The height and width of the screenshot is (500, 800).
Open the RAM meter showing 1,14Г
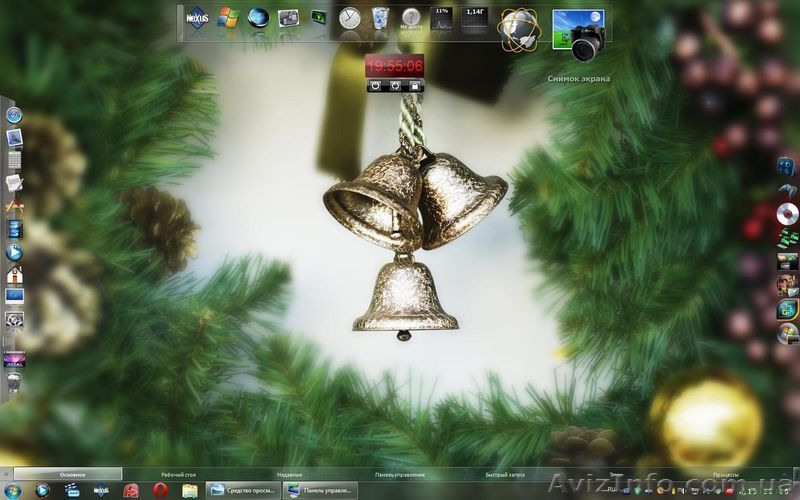point(474,19)
